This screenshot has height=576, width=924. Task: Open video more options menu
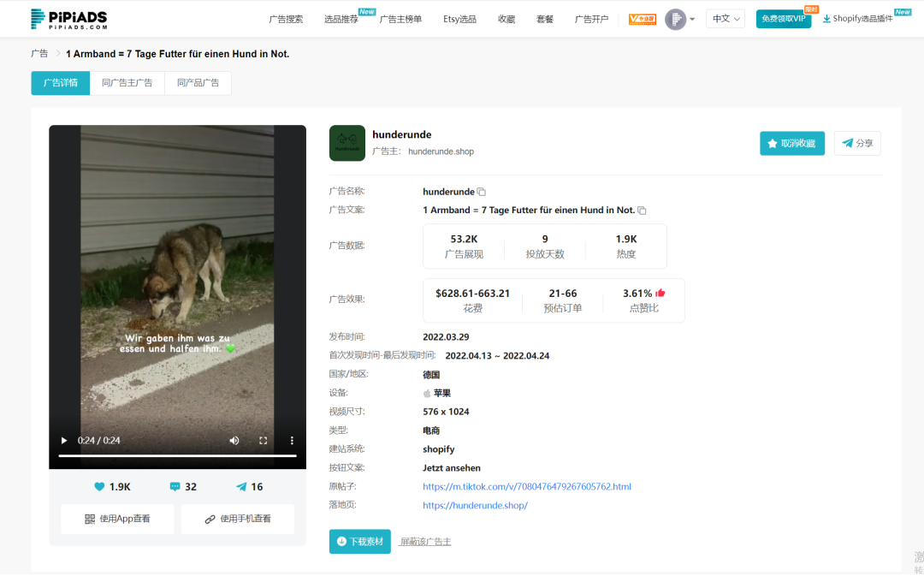coord(292,441)
